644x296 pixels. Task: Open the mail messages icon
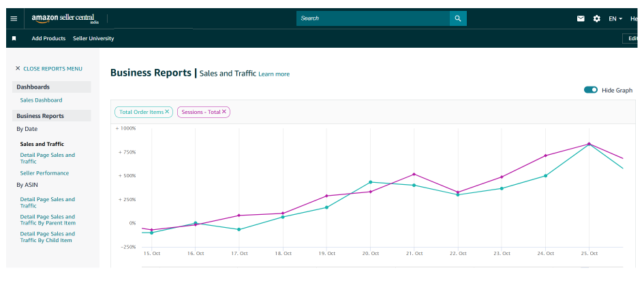581,18
